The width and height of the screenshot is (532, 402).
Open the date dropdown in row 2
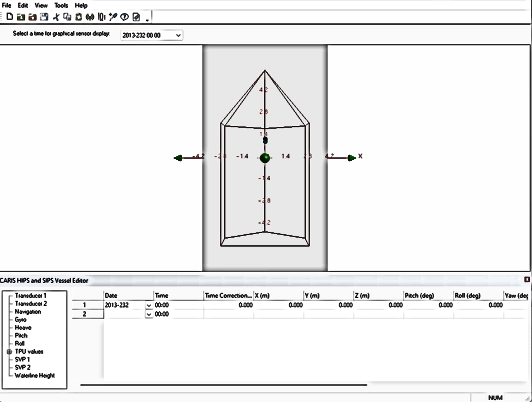pos(148,315)
